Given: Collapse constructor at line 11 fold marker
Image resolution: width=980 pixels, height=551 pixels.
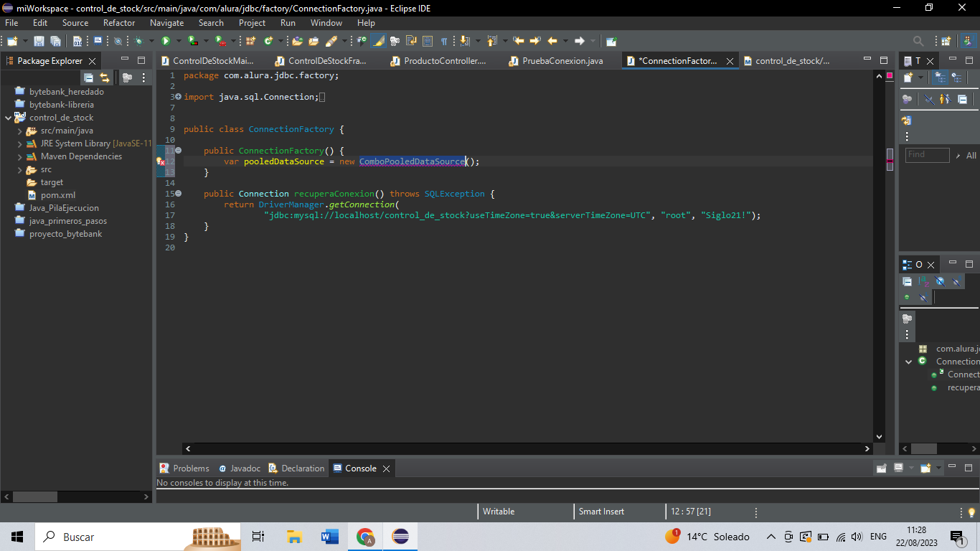Looking at the screenshot, I should click(179, 151).
